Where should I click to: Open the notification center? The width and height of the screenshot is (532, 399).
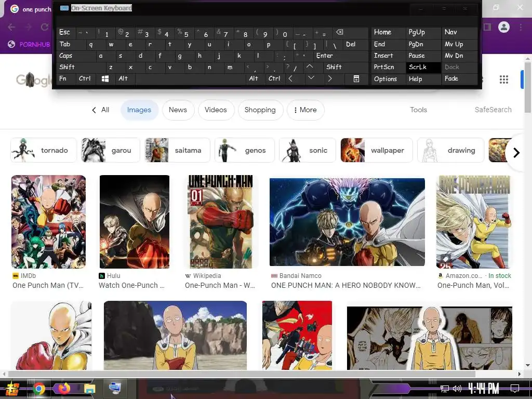[x=515, y=388]
